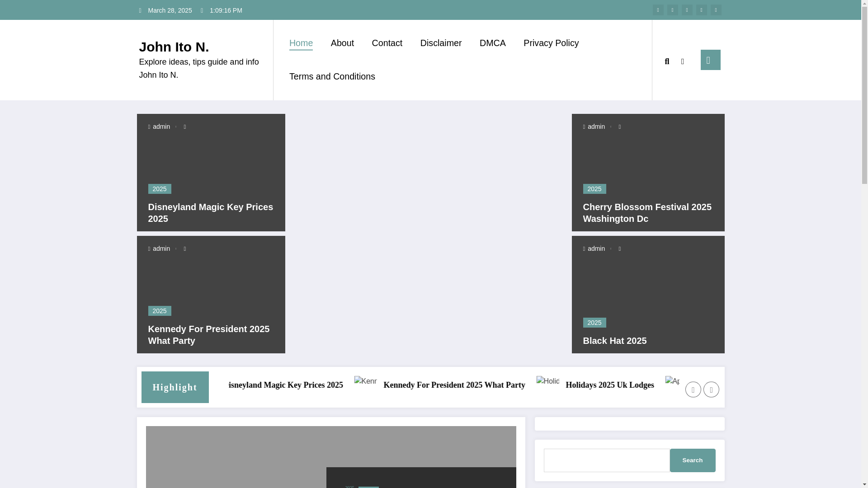
Task: Click the Holidays thumbnail in Highlight ticker
Action: point(548,381)
